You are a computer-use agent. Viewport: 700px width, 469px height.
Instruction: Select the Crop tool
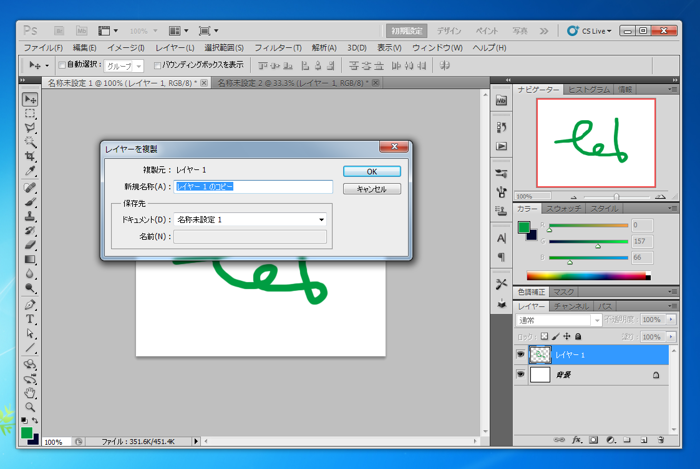click(x=30, y=156)
